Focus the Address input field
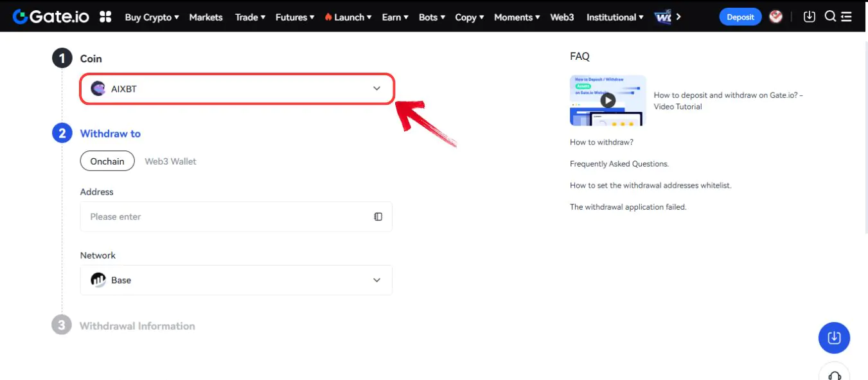Viewport: 868px width, 380px height. click(236, 217)
